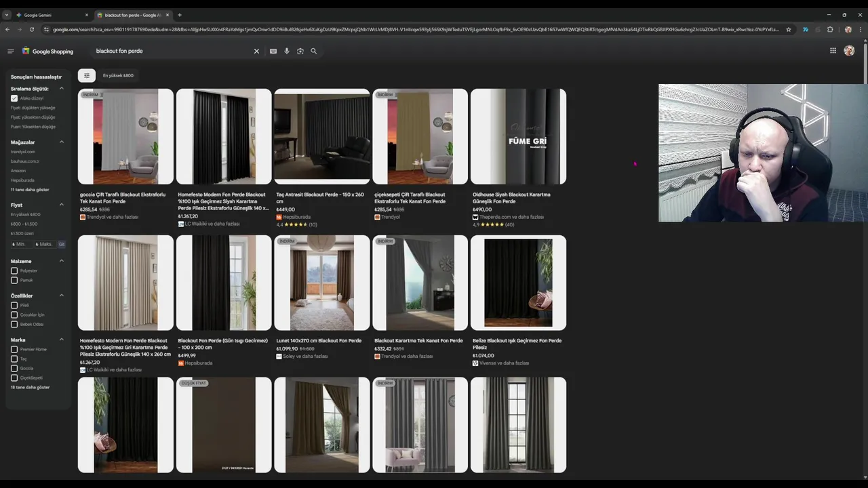Check the ÇiçekSepeti brand checkbox
This screenshot has width=868, height=488.
click(x=14, y=378)
